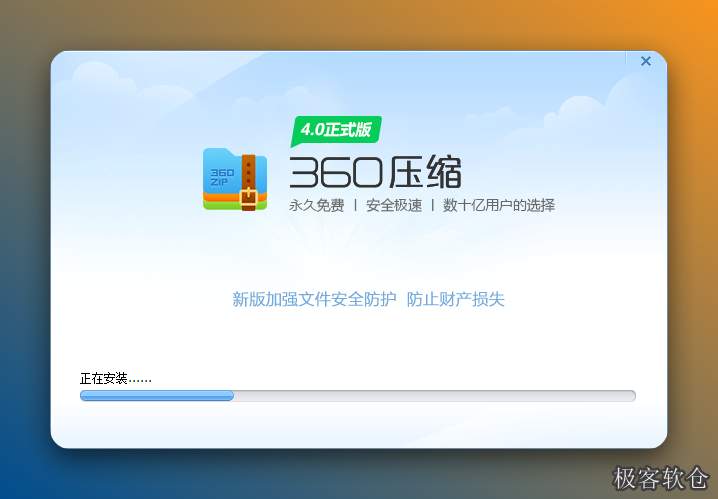
Task: Click the 360 ZIP folder logo icon
Action: click(235, 179)
